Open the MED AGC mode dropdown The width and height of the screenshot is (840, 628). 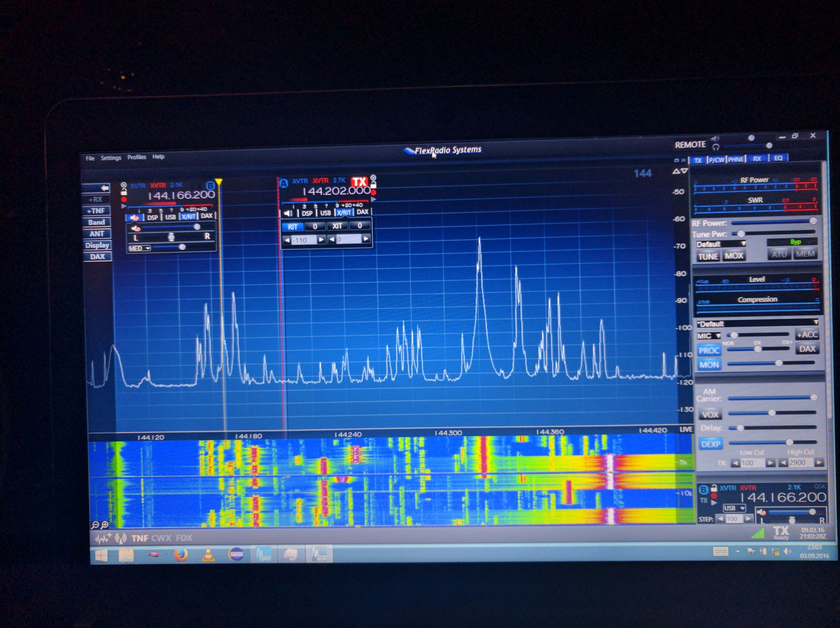[139, 248]
